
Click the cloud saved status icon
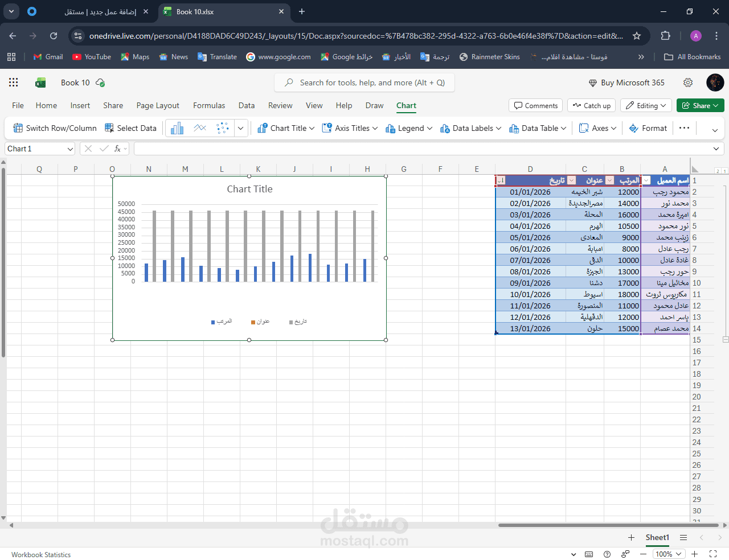[100, 83]
